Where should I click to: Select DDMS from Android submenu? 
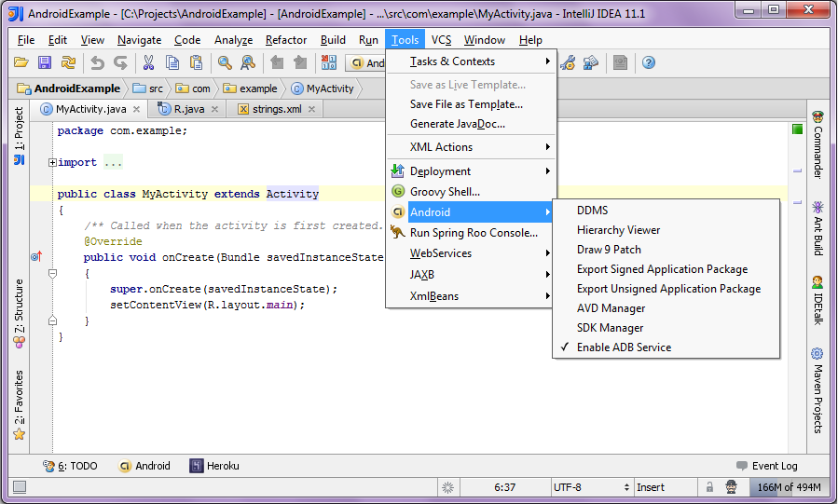[666, 211]
